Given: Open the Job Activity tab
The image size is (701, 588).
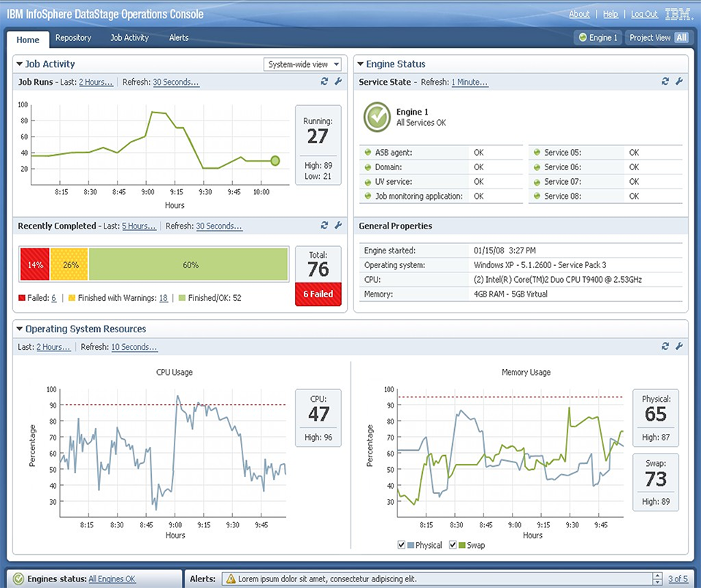Looking at the screenshot, I should [x=130, y=38].
